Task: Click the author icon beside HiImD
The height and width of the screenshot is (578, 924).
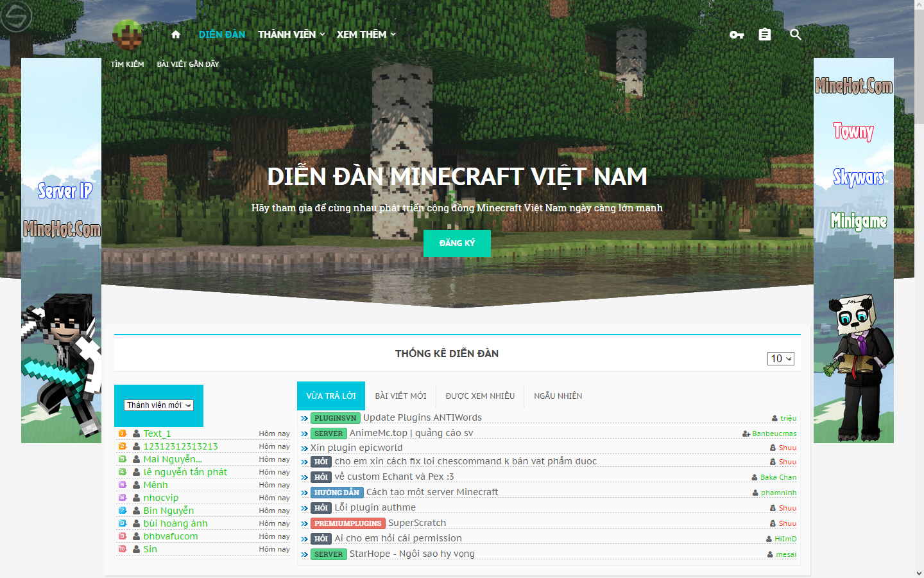Action: click(x=769, y=539)
